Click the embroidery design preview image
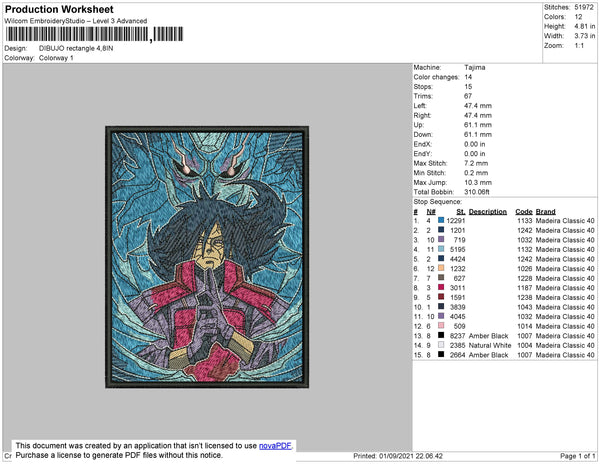This screenshot has height=464, width=600. tap(207, 257)
